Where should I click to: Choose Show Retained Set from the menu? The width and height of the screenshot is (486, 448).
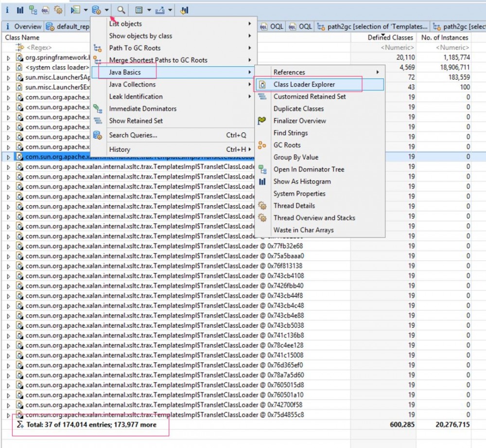pyautogui.click(x=173, y=121)
